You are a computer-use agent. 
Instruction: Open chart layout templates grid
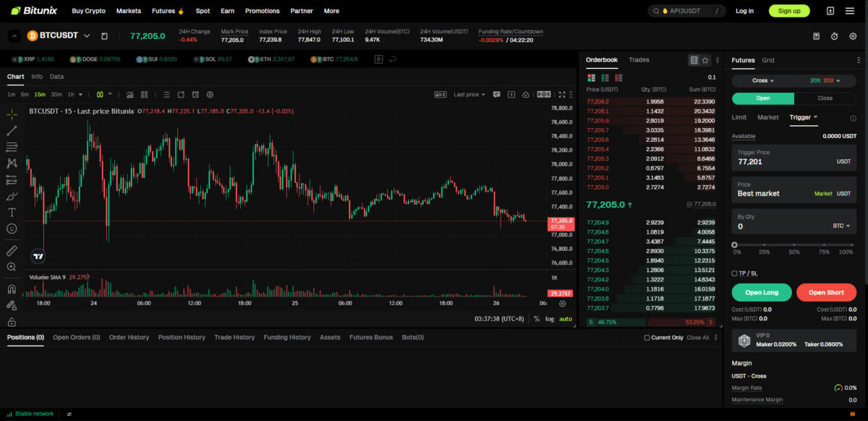[x=145, y=94]
